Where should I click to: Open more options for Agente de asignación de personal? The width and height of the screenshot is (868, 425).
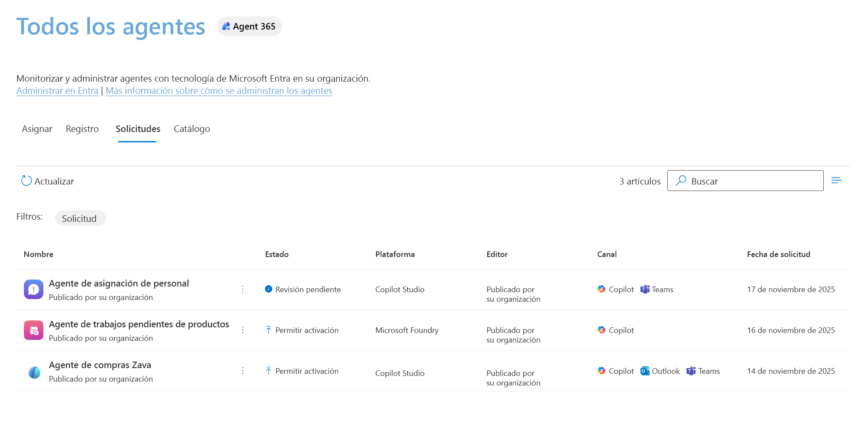click(243, 289)
